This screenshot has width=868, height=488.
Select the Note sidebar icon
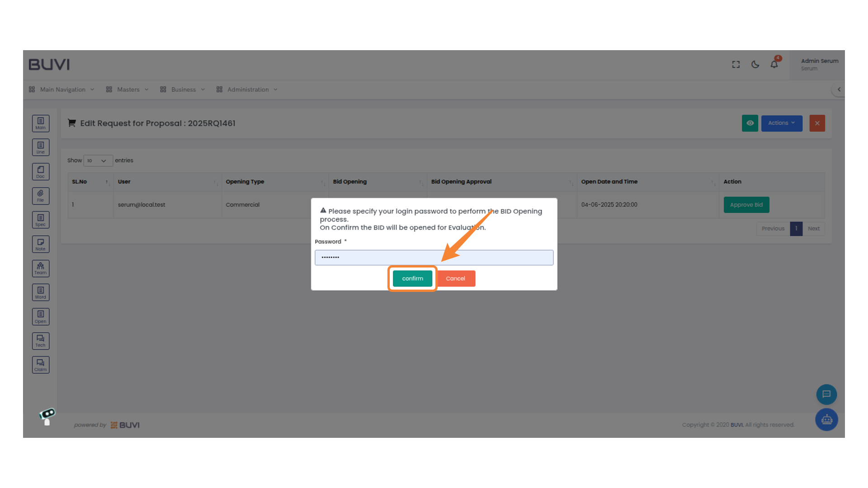(x=41, y=244)
